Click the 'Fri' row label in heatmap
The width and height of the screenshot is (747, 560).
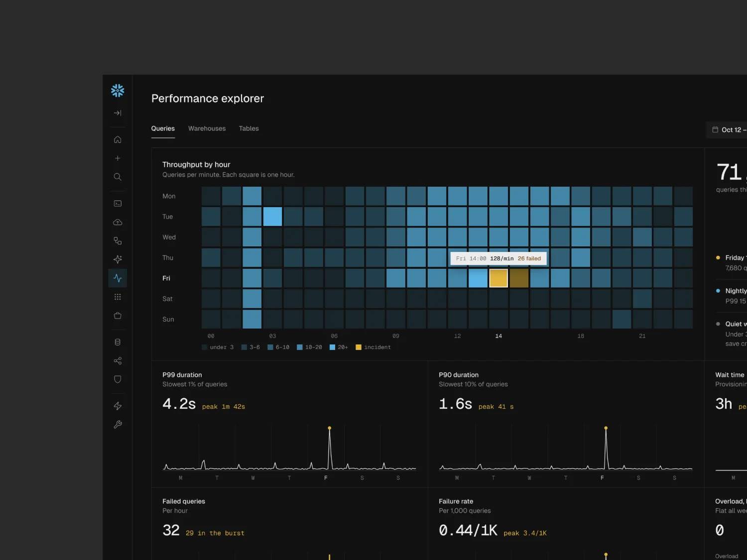tap(166, 278)
